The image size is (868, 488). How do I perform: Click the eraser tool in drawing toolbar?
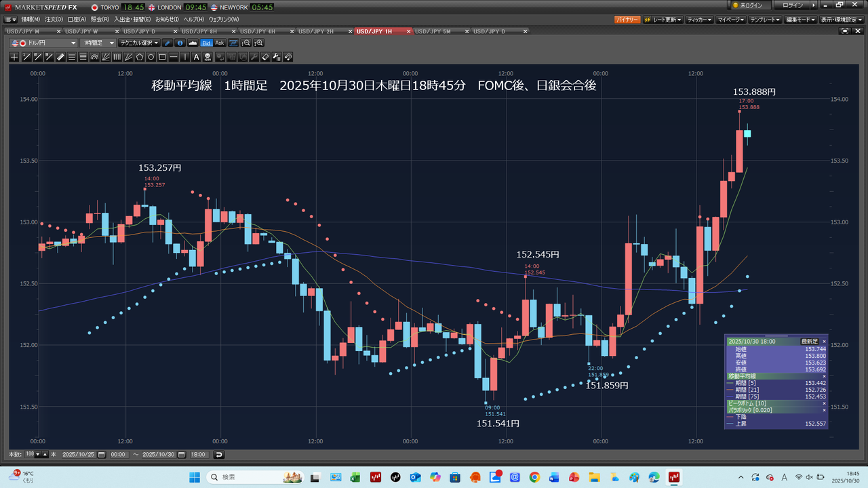pos(265,57)
